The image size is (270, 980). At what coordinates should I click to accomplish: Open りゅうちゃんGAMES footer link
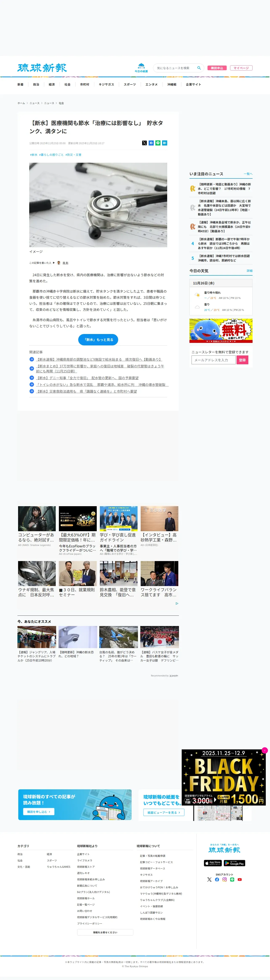(x=59, y=867)
